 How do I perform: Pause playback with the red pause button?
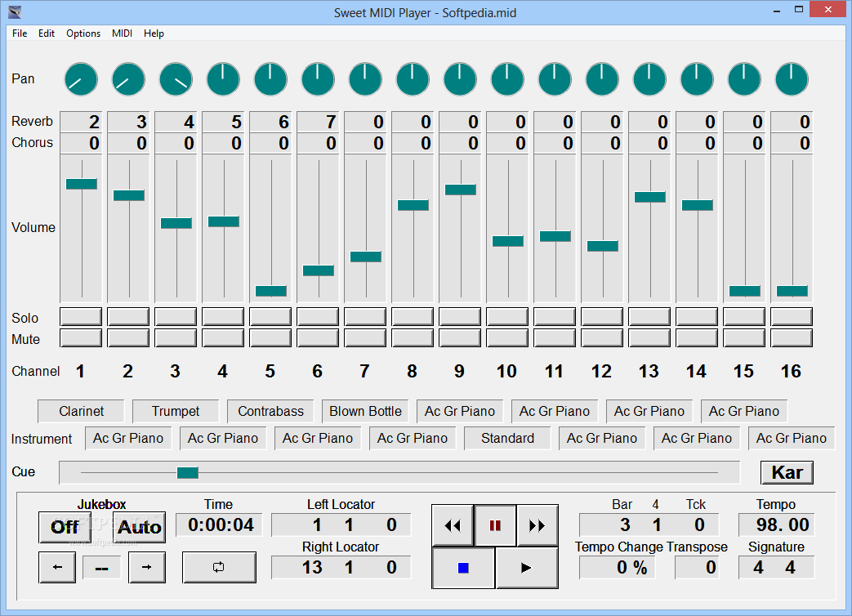point(495,525)
